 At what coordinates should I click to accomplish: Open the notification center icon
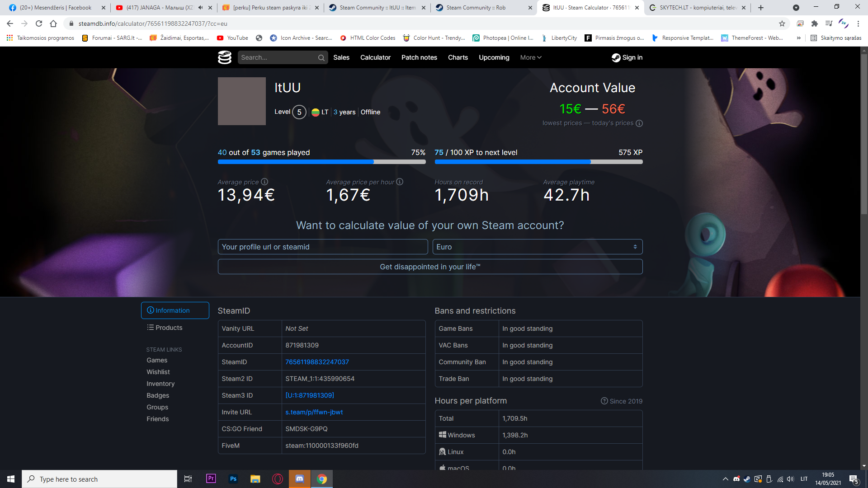pyautogui.click(x=854, y=479)
